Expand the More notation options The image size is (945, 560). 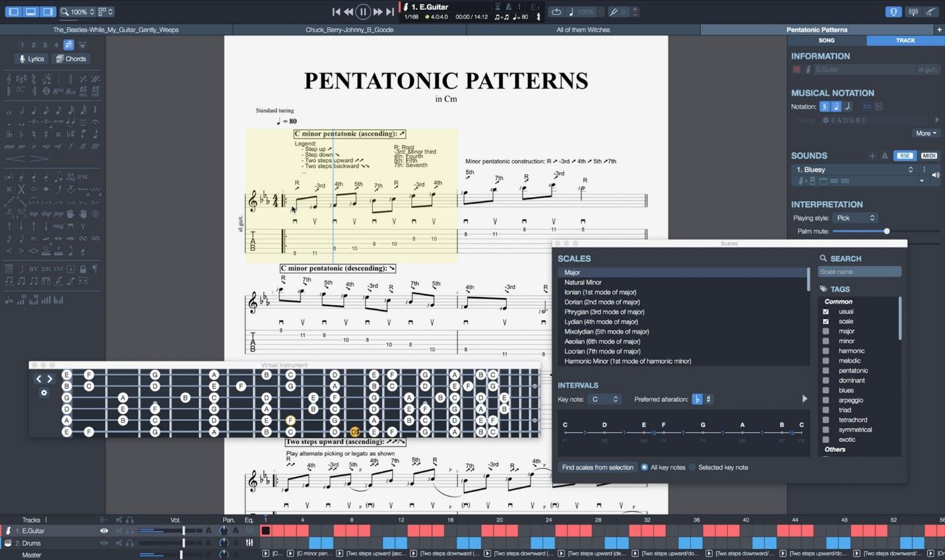point(926,133)
